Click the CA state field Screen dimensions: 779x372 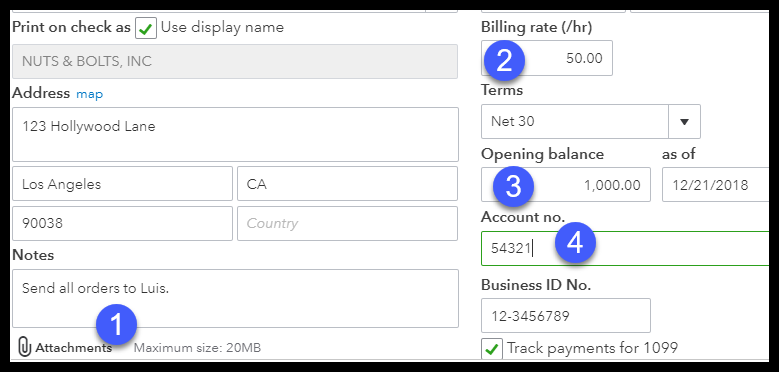click(347, 184)
